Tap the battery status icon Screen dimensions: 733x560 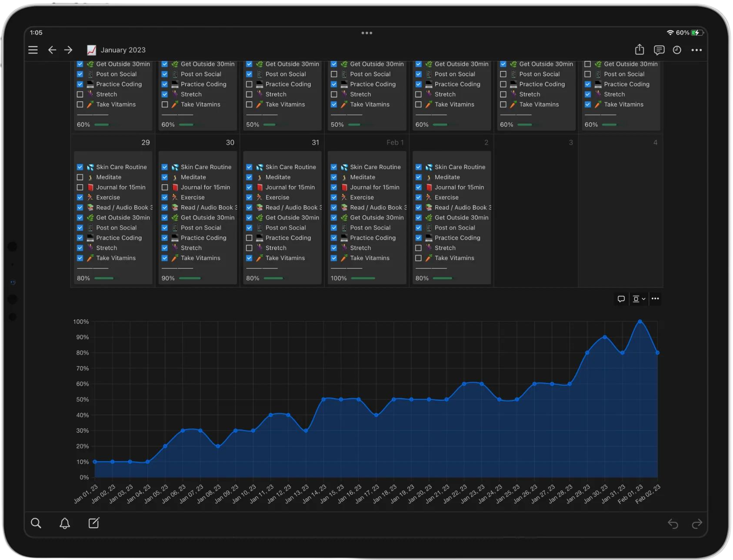click(697, 33)
